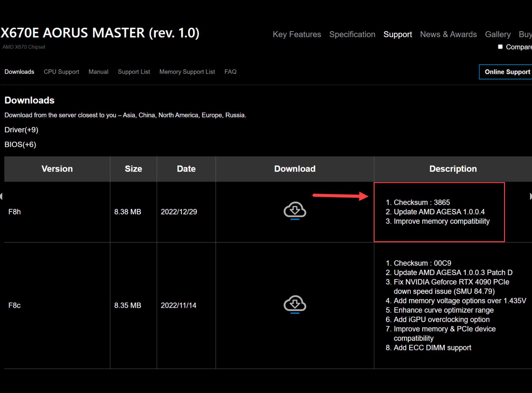Click the right page arrow at screen edge
The width and height of the screenshot is (532, 393).
[x=531, y=196]
